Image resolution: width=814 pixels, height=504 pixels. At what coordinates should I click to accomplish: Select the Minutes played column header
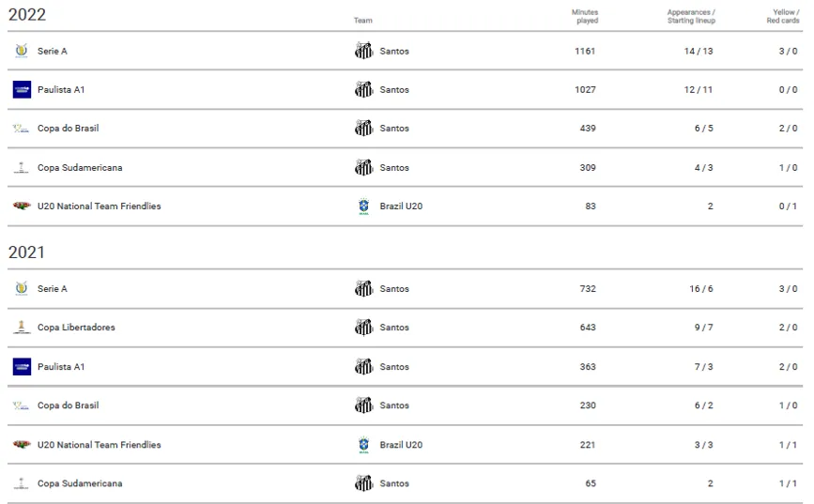[x=585, y=16]
